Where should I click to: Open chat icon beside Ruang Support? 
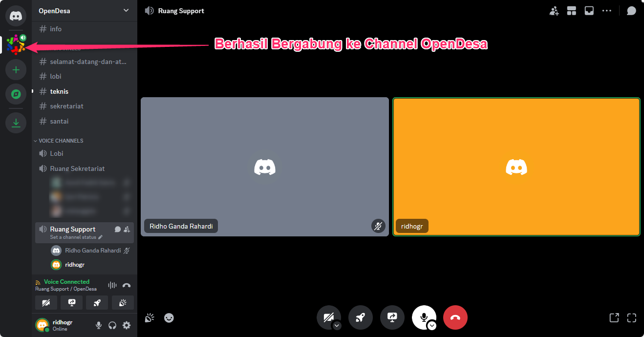point(117,229)
